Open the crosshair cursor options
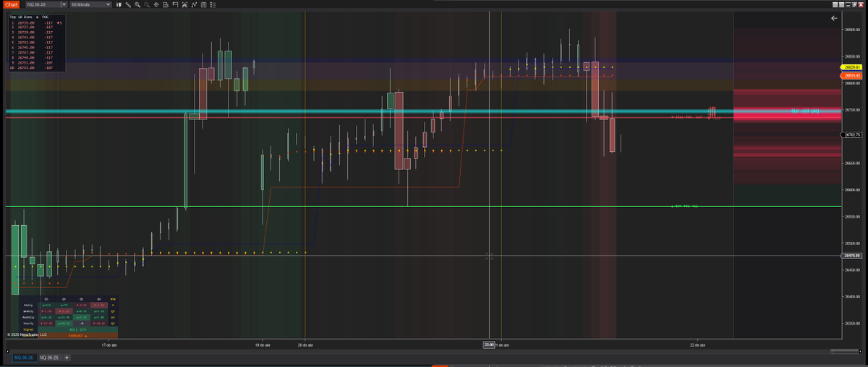Image resolution: width=868 pixels, height=367 pixels. click(156, 4)
